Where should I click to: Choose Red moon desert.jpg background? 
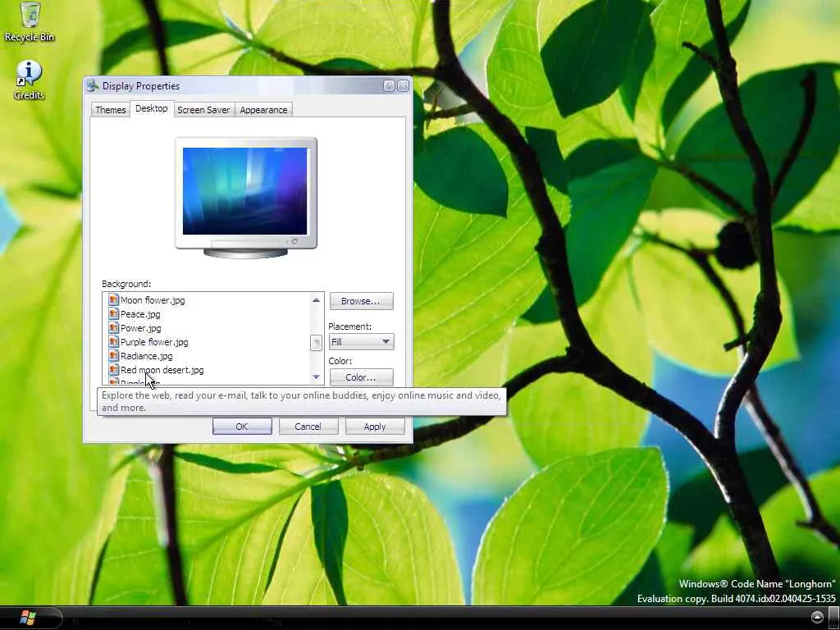162,370
